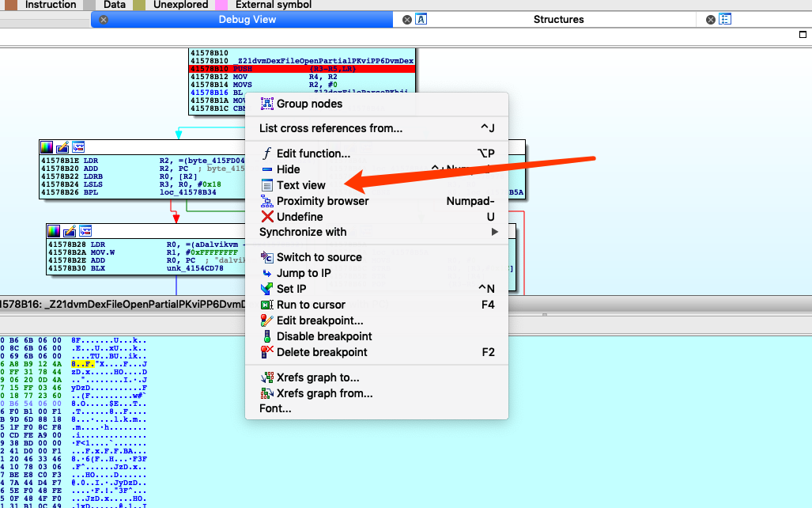
Task: Click Group nodes icon
Action: coord(266,104)
